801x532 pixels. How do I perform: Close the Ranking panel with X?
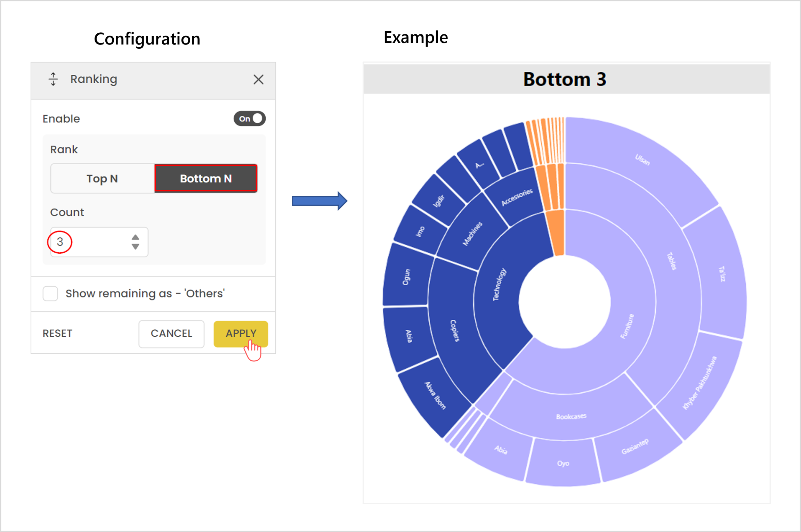(258, 80)
